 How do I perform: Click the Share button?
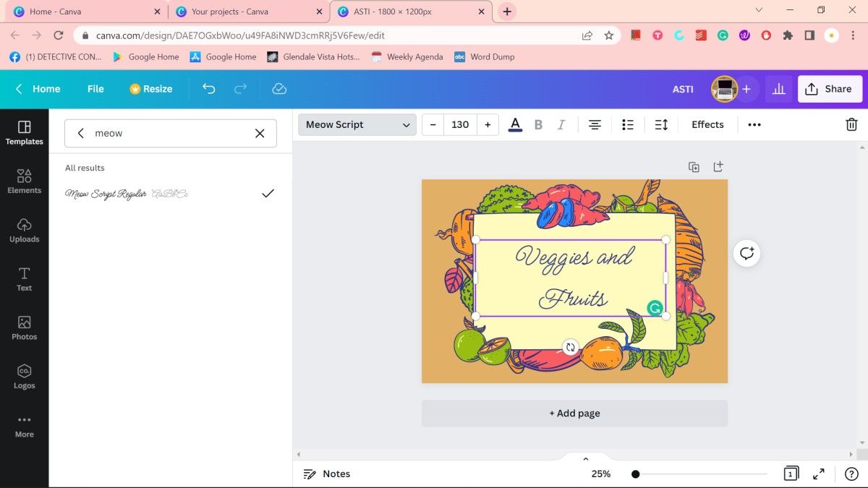[x=830, y=88]
